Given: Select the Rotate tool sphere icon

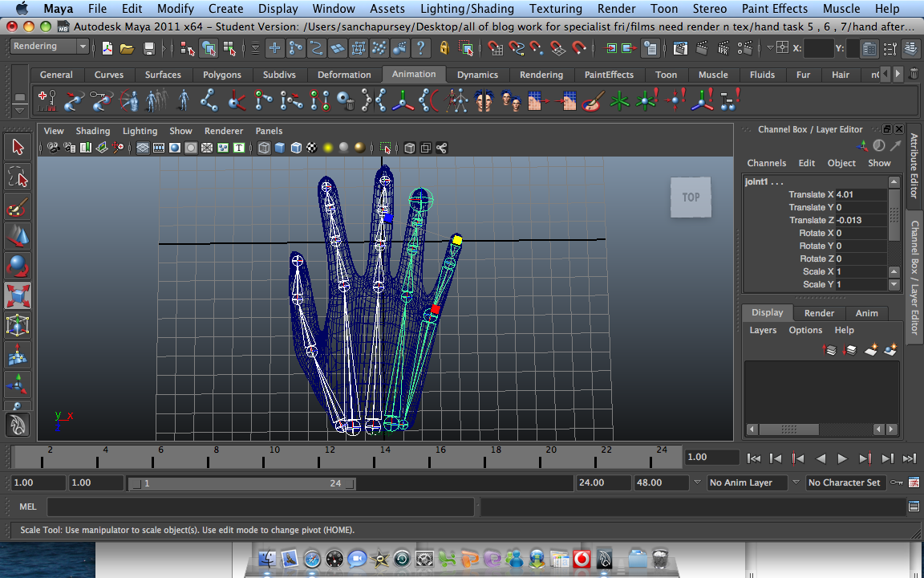Looking at the screenshot, I should point(17,266).
